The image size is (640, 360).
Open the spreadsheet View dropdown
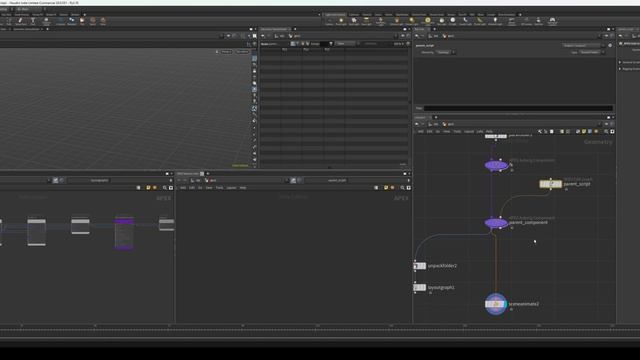tap(346, 44)
